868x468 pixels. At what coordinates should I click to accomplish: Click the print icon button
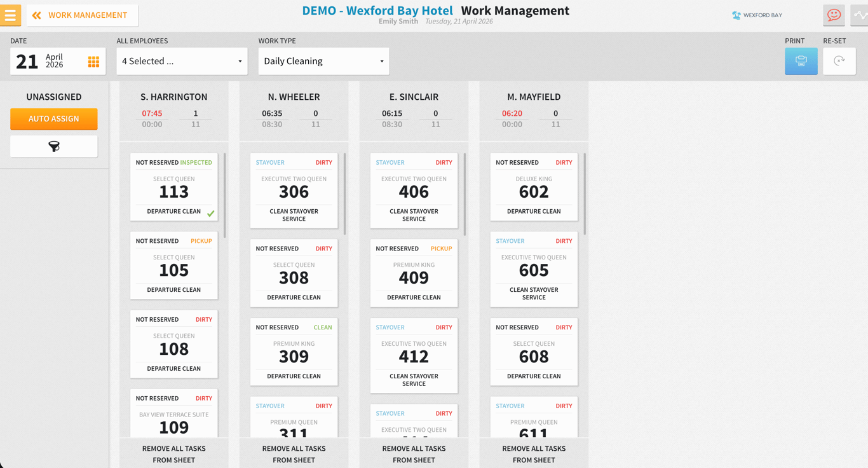coord(801,61)
